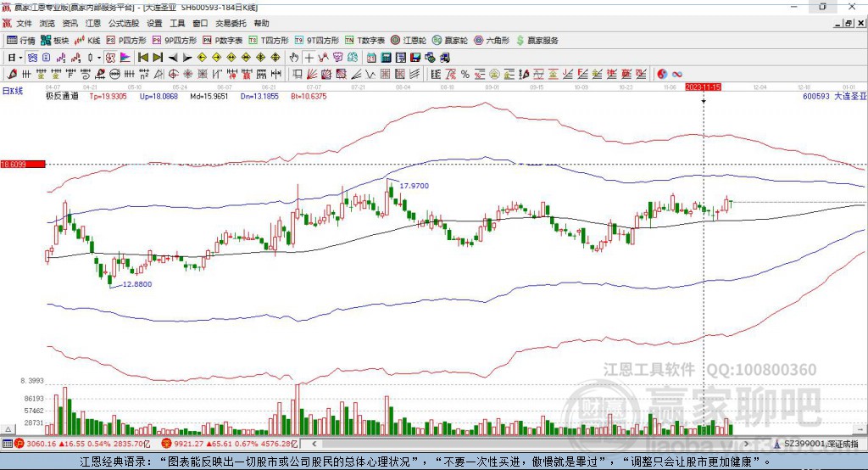Open the P数字表 number table
This screenshot has width=868, height=470.
pos(223,41)
